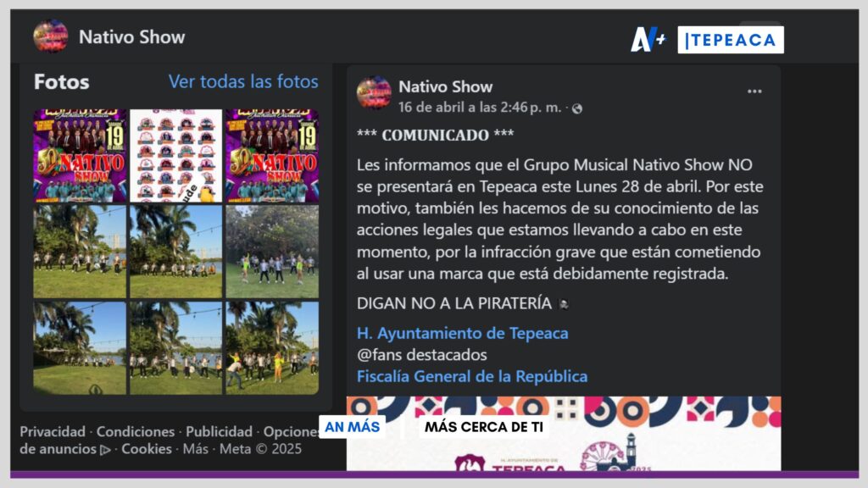Click the public globe icon beside the post date
The width and height of the screenshot is (868, 488).
[577, 108]
